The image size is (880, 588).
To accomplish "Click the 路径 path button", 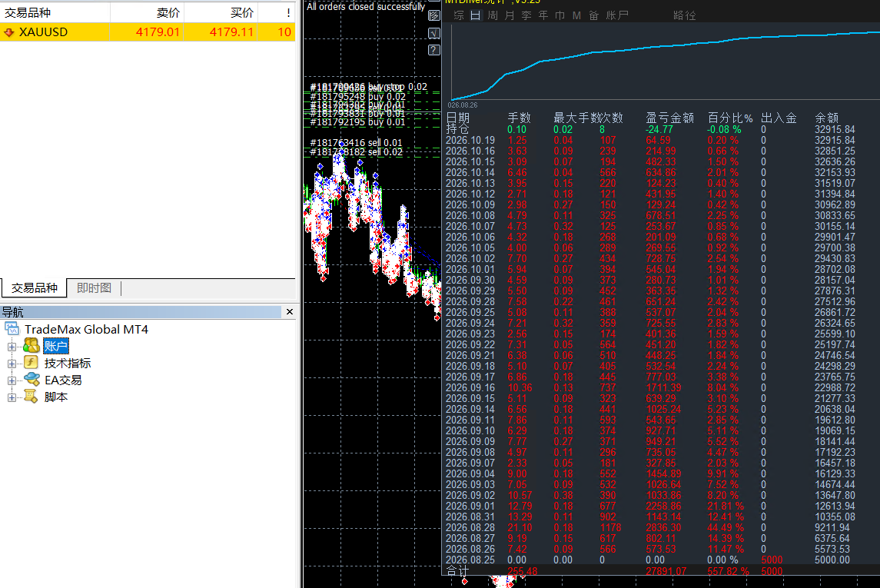I will click(684, 15).
